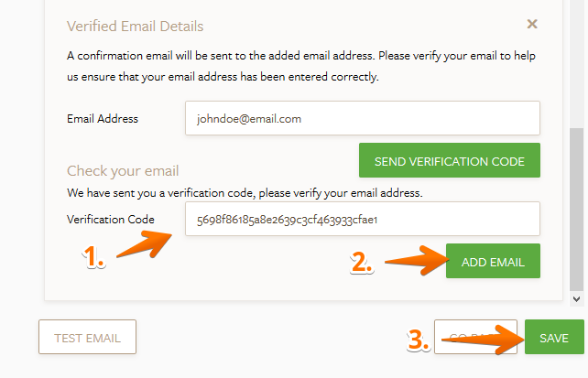Click the scrollbar down arrow
The width and height of the screenshot is (588, 378).
pyautogui.click(x=576, y=298)
